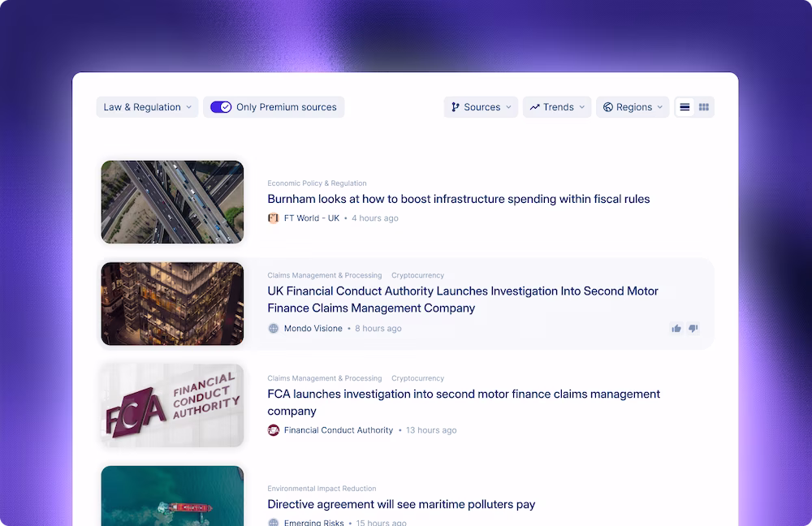The height and width of the screenshot is (526, 812).
Task: Click the Financial Conduct Authority source name
Action: (x=339, y=430)
